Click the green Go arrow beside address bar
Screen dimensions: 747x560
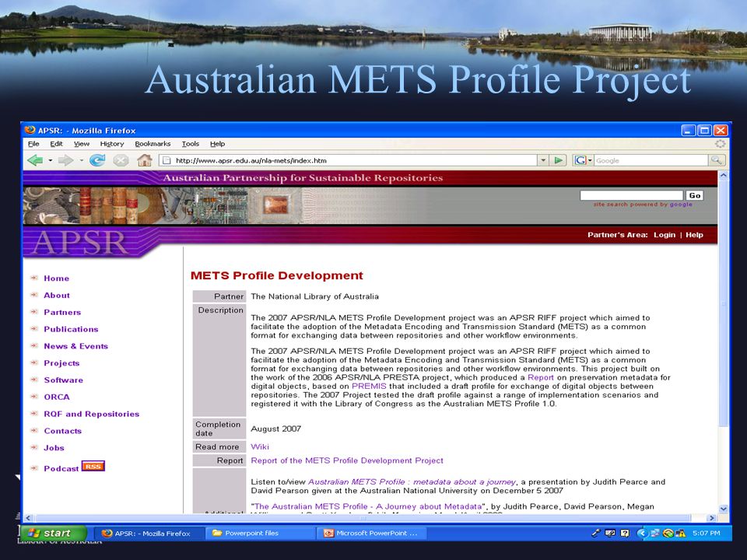559,160
